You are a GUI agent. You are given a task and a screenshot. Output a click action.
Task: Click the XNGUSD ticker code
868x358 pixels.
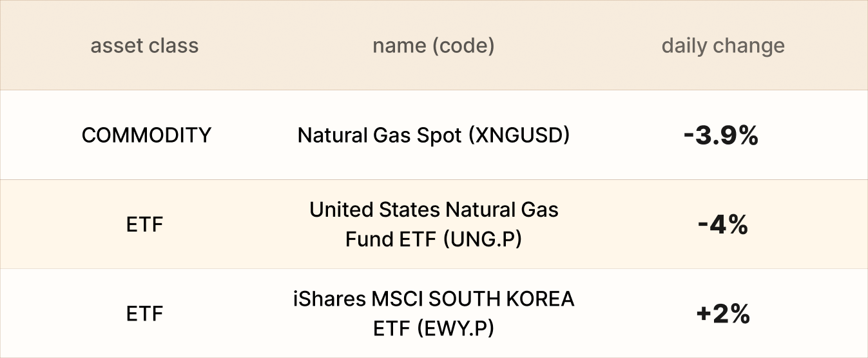[x=519, y=135]
